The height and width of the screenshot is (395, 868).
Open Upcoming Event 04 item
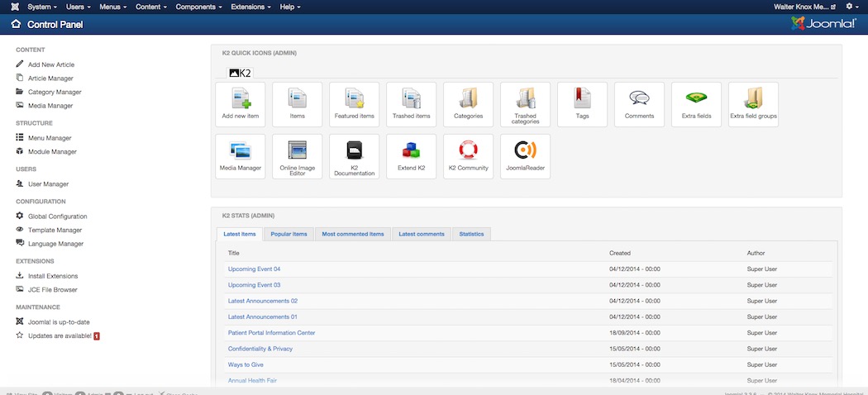[x=254, y=269]
